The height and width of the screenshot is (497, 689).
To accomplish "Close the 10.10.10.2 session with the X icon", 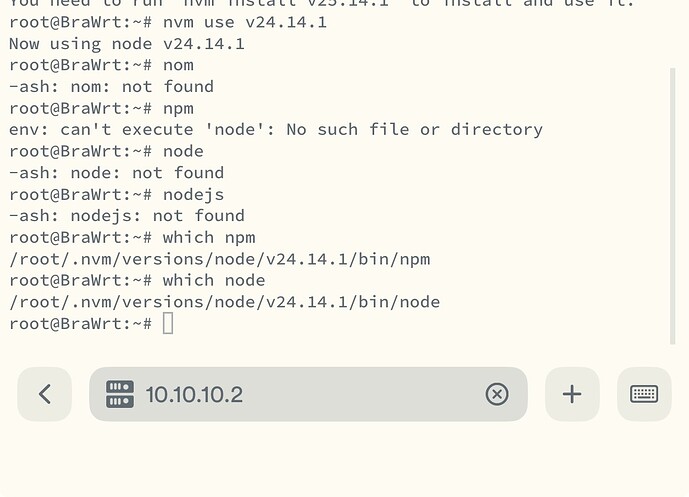I will coord(497,394).
